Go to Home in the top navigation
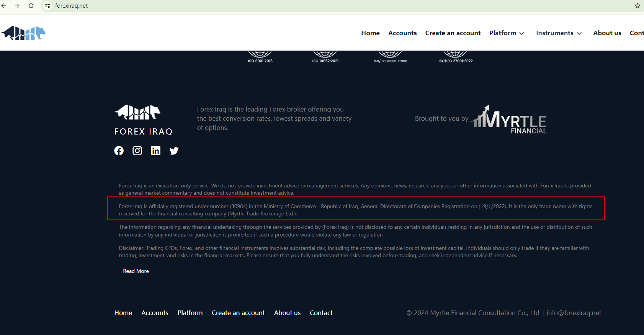The width and height of the screenshot is (644, 335). [x=370, y=33]
